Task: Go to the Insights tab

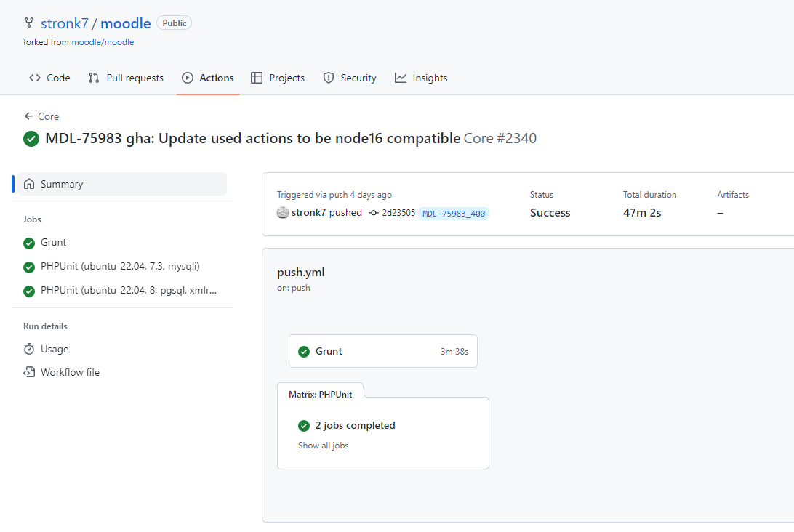Action: [x=421, y=78]
